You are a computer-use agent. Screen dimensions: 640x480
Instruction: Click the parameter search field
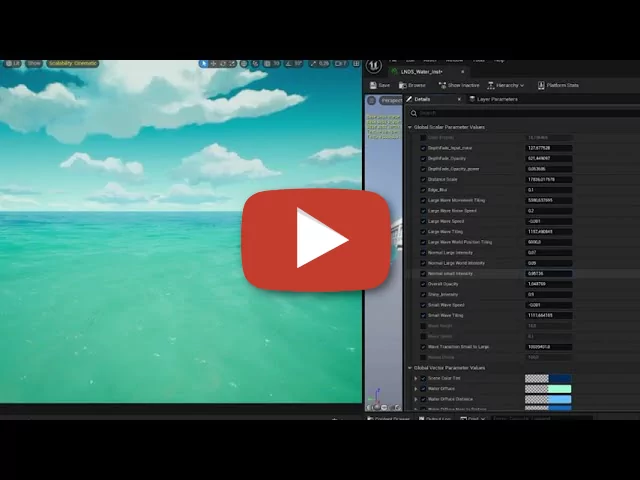point(529,113)
